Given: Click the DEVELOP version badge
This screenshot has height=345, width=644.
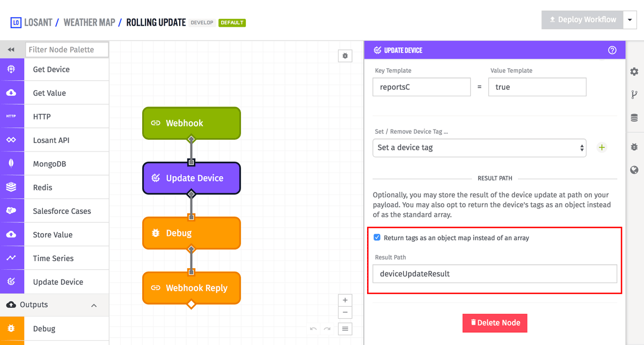Looking at the screenshot, I should coord(202,23).
